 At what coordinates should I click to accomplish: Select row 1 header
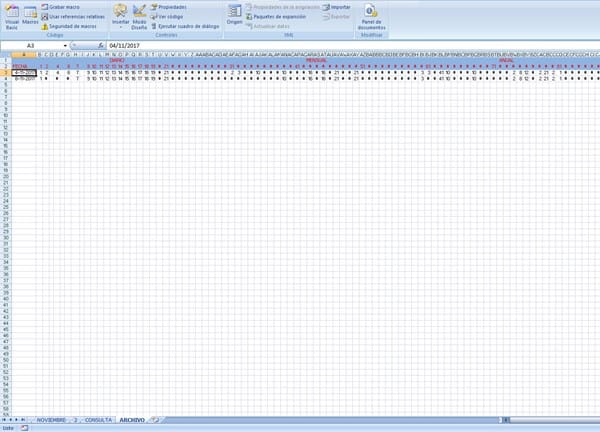tap(6, 60)
